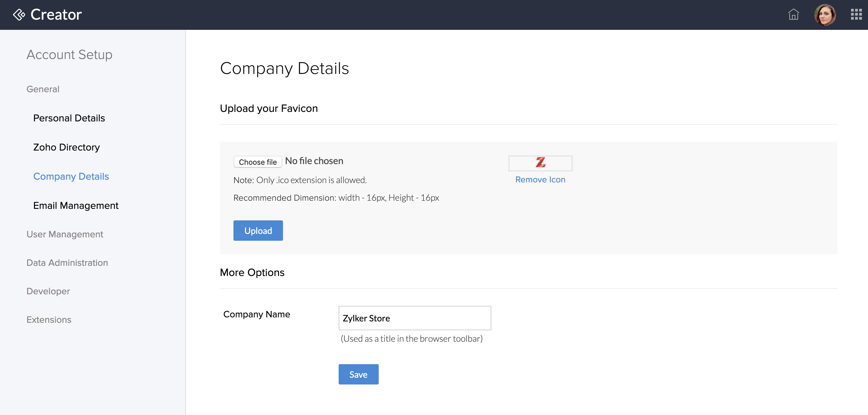The width and height of the screenshot is (868, 415).
Task: Open the apps grid launcher
Action: [x=856, y=15]
